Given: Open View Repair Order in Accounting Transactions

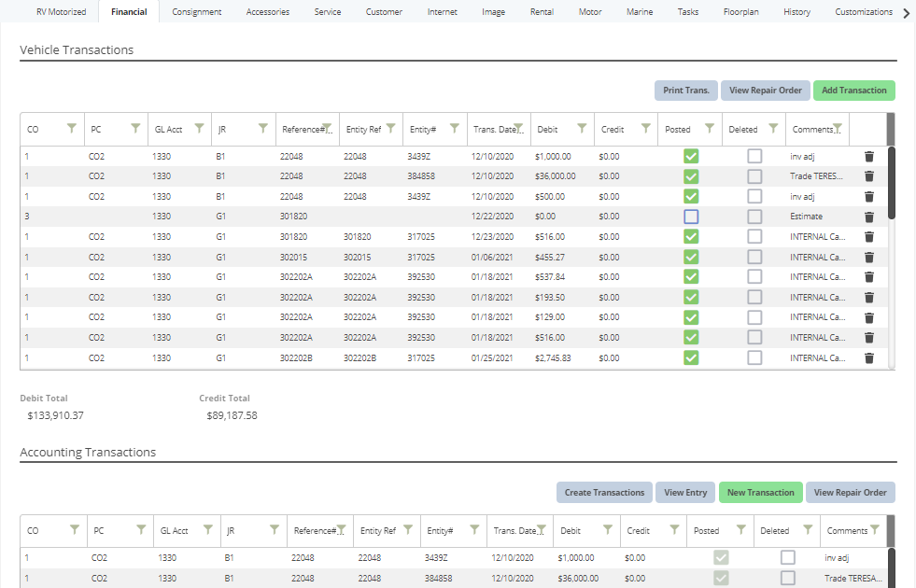Looking at the screenshot, I should [850, 492].
